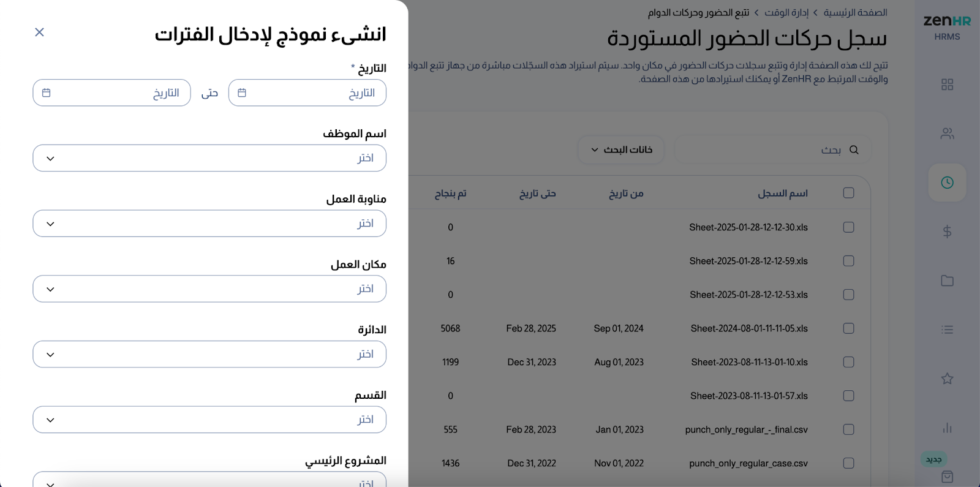
Task: Sort by تم بنجاح column header
Action: [451, 194]
